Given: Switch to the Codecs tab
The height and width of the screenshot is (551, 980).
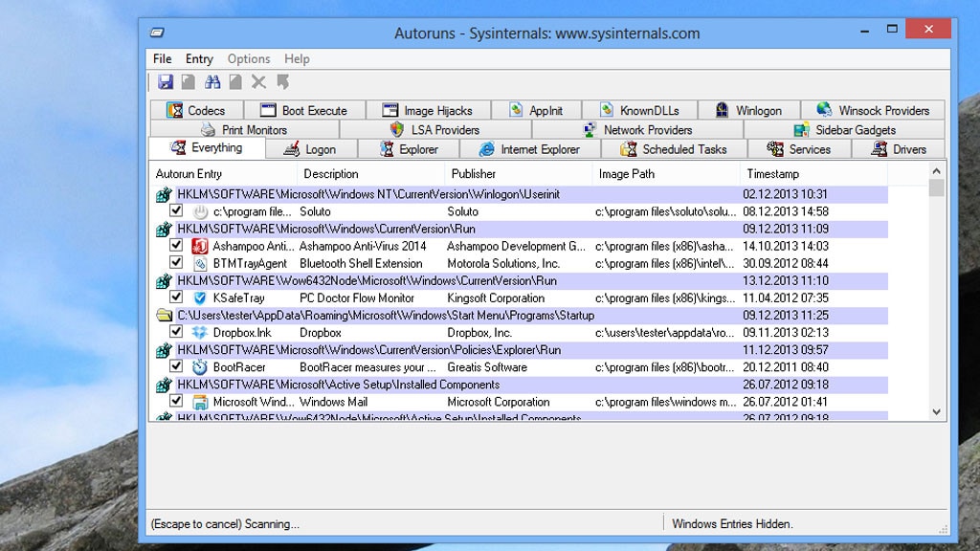Looking at the screenshot, I should [196, 111].
